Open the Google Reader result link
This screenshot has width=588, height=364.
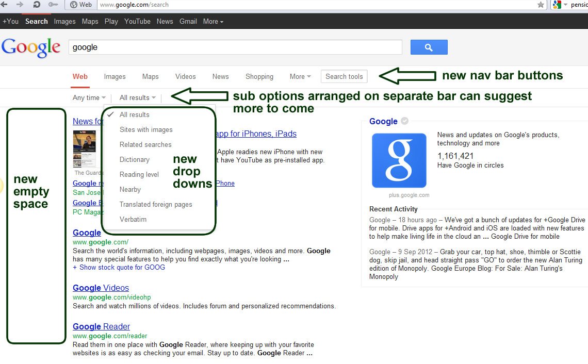(x=101, y=326)
